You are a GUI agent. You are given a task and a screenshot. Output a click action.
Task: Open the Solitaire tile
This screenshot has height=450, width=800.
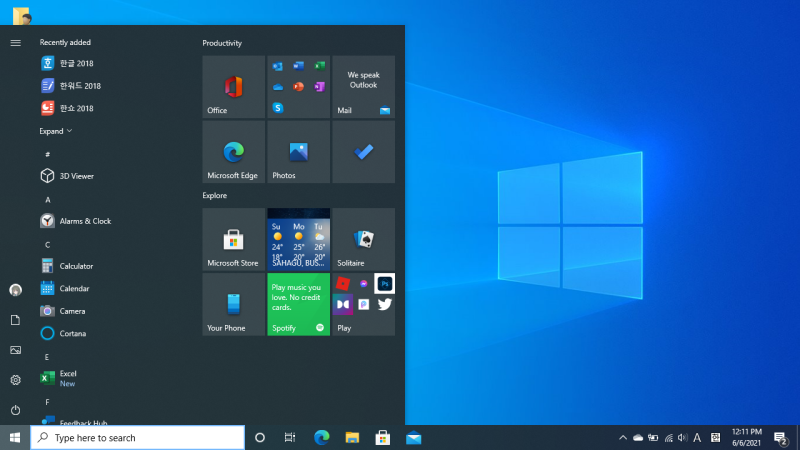coord(363,239)
